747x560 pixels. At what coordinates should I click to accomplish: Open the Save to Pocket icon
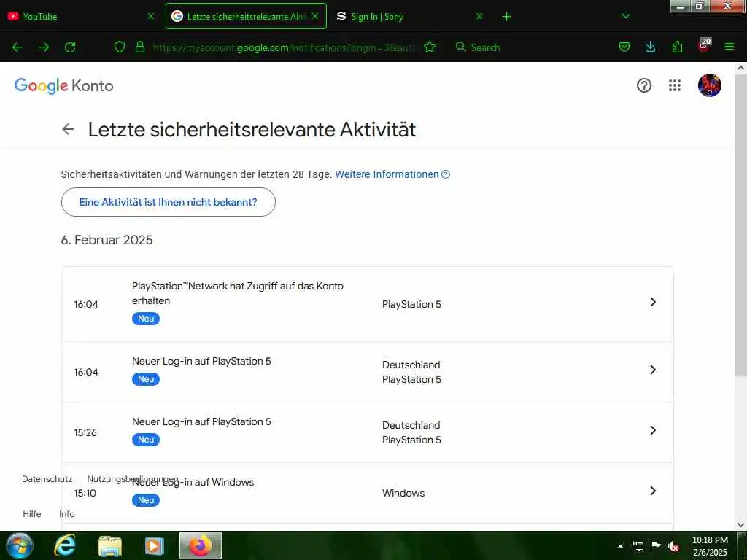(624, 47)
